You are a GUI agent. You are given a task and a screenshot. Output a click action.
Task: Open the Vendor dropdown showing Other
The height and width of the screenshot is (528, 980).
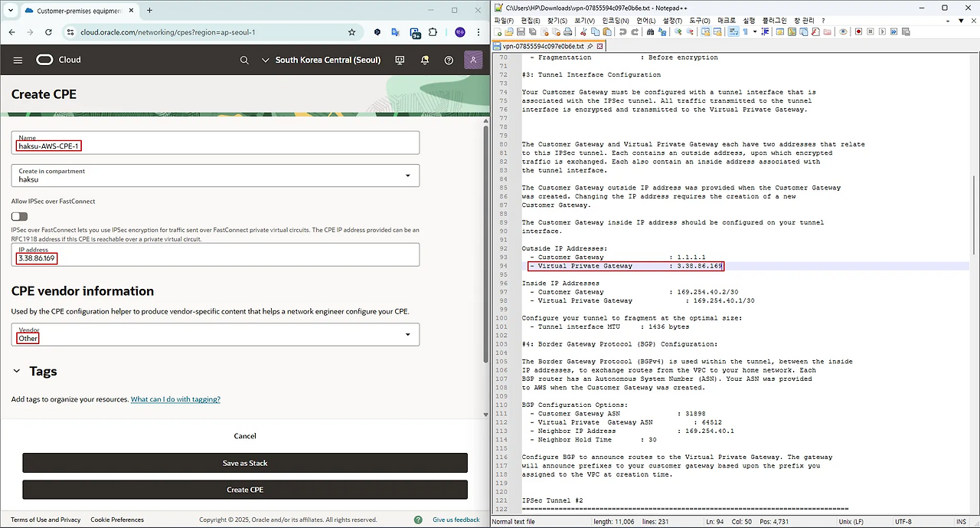coord(215,334)
